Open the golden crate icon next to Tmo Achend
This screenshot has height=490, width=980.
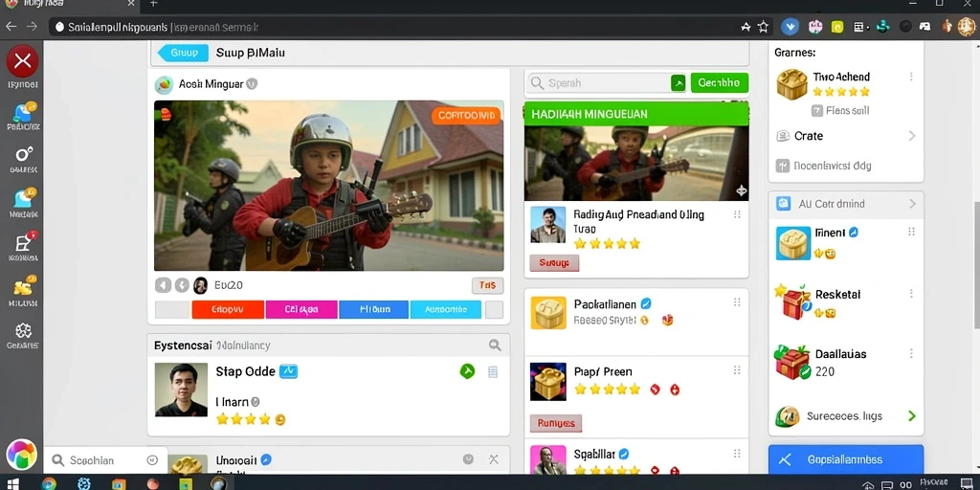click(x=791, y=84)
